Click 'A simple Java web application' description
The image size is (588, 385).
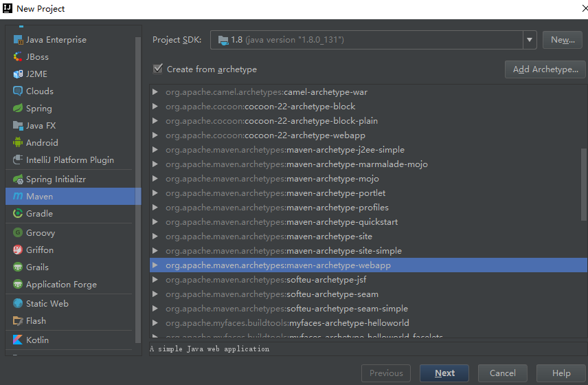[x=210, y=349]
